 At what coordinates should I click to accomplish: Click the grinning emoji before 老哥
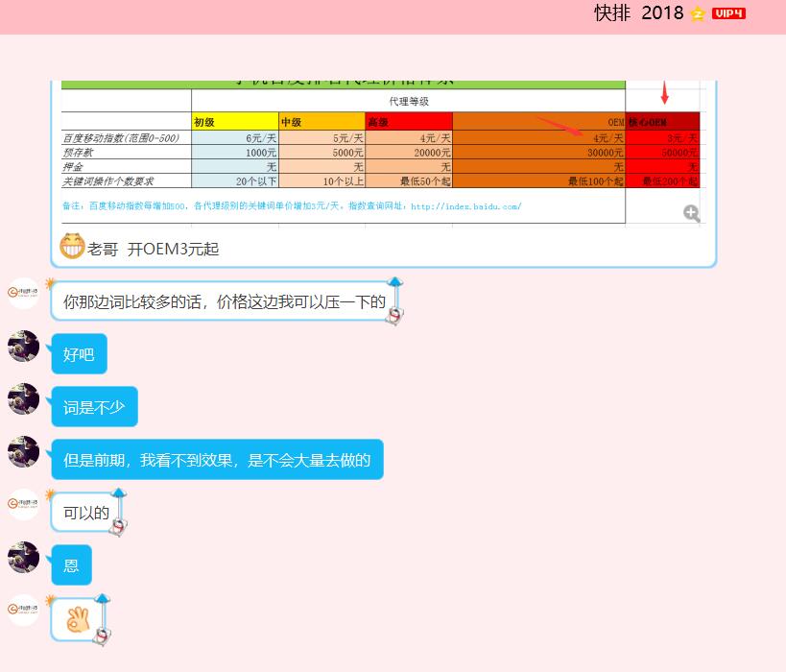coord(72,246)
